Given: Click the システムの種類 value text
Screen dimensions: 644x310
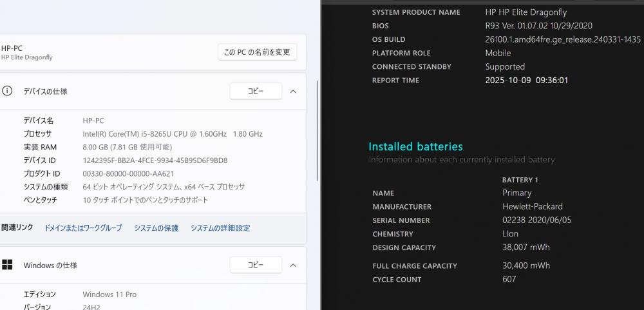Looking at the screenshot, I should coord(164,187).
